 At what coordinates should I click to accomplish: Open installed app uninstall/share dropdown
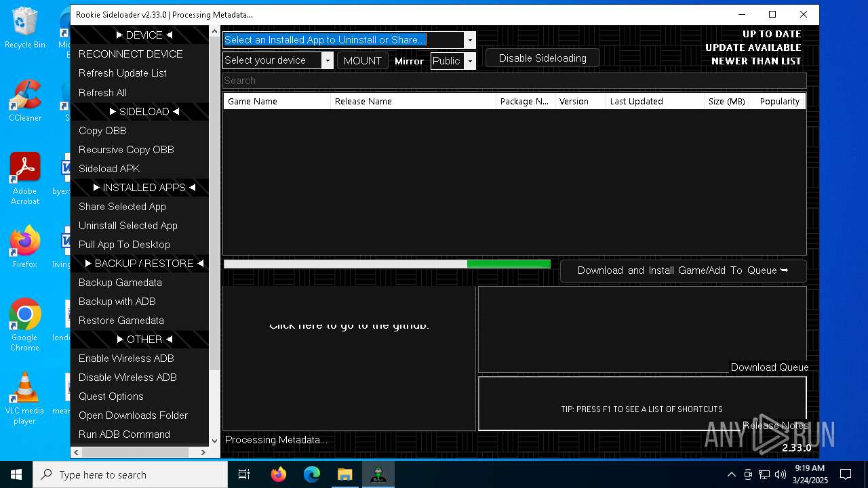(x=469, y=40)
